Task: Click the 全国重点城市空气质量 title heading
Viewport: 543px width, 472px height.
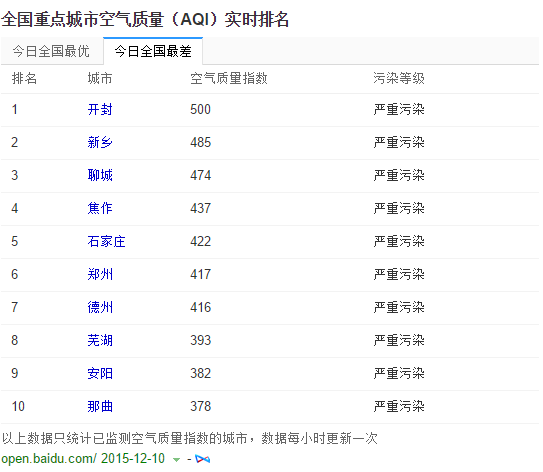Action: pos(145,19)
